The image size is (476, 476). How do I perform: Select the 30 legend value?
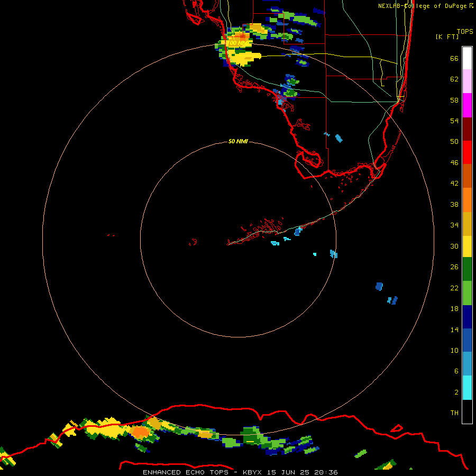[454, 246]
